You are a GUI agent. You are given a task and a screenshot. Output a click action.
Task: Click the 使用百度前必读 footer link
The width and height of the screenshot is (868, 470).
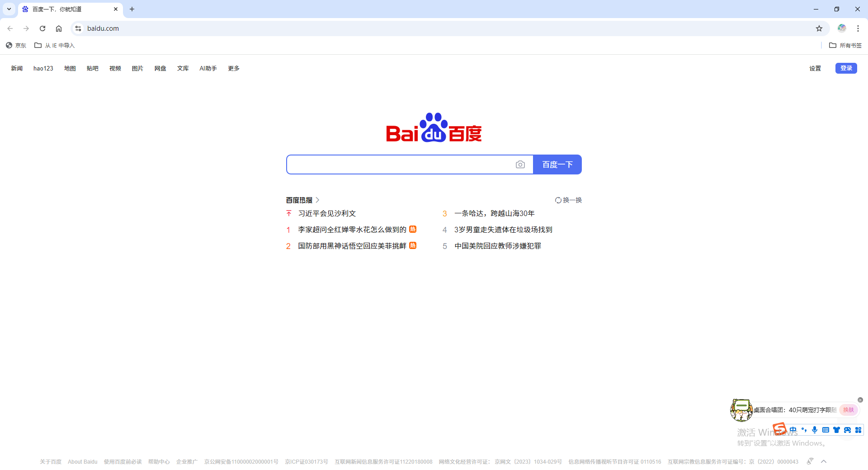(x=123, y=462)
